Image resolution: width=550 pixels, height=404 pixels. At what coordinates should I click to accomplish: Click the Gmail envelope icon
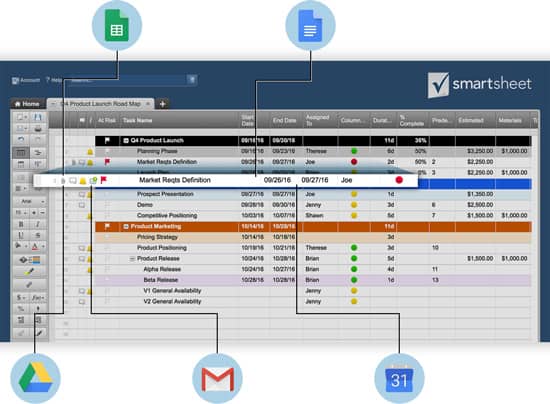coord(217,379)
